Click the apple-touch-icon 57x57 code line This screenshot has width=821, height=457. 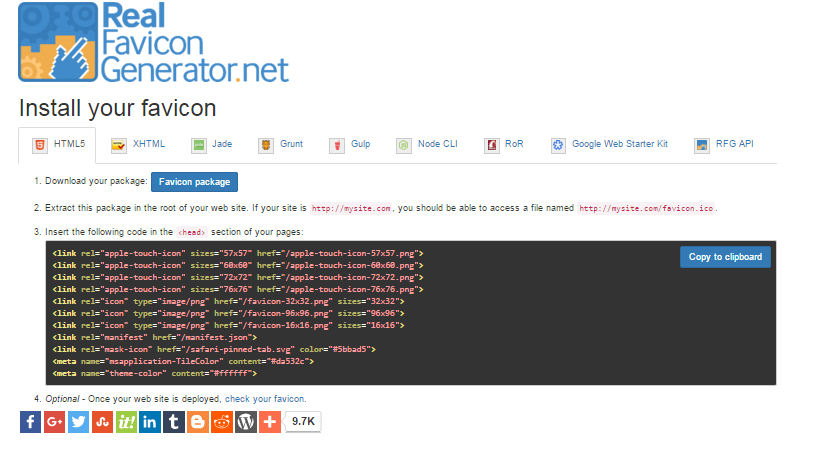click(238, 253)
